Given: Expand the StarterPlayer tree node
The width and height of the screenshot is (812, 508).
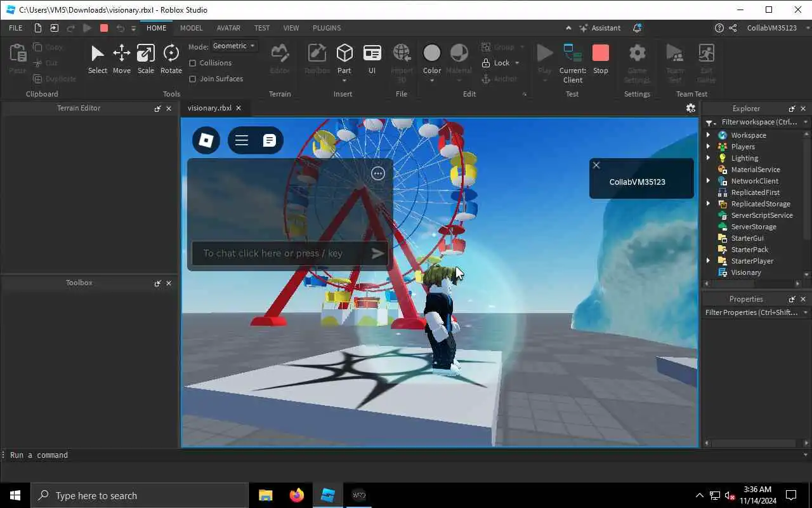Looking at the screenshot, I should (x=709, y=261).
